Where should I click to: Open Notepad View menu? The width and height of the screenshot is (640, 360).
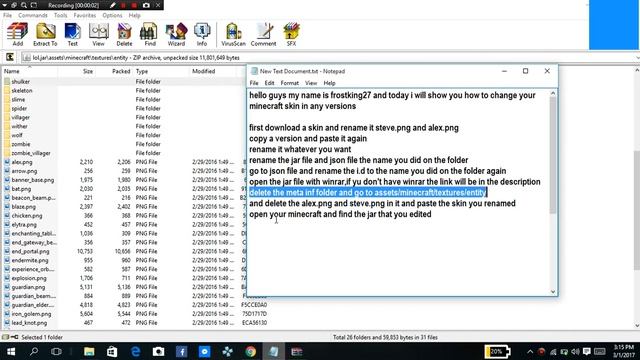click(311, 83)
